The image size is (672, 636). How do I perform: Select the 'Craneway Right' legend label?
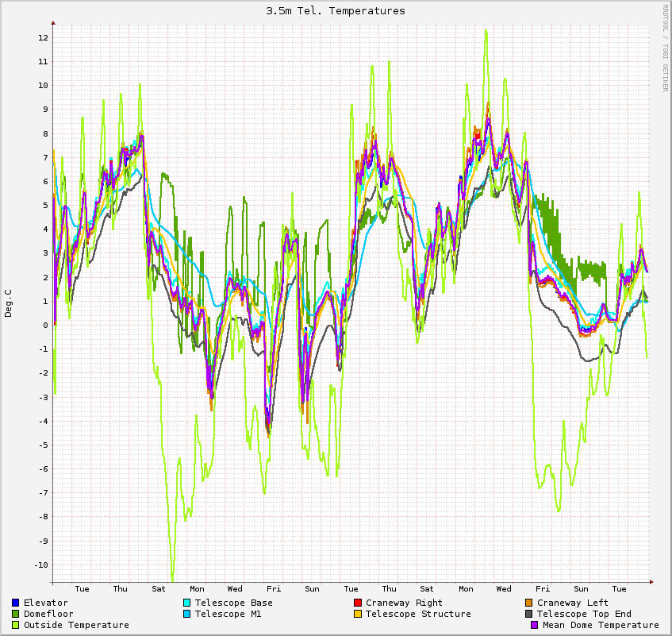tap(404, 603)
